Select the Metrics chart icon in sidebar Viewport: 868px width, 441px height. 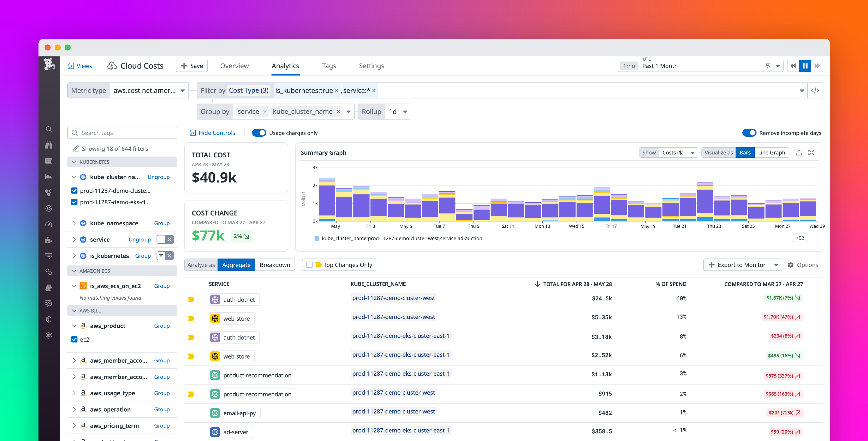(49, 176)
